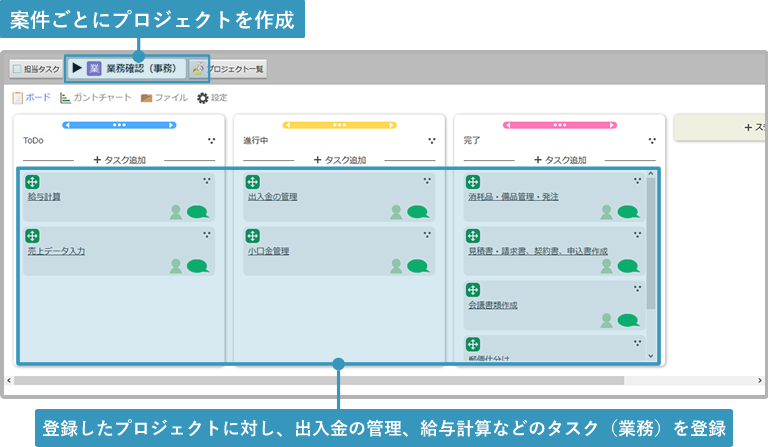
Task: Open 会議書類作成 task link
Action: pyautogui.click(x=493, y=305)
